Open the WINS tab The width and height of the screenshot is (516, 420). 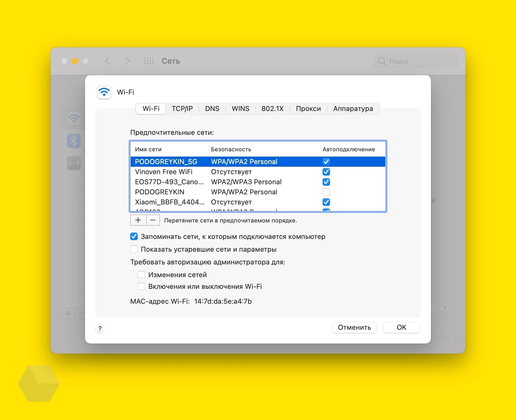tap(240, 109)
